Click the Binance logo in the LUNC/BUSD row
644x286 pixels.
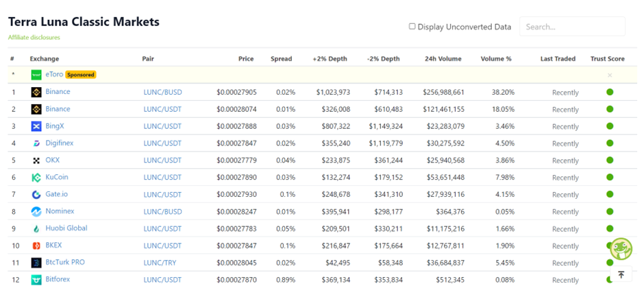(36, 92)
